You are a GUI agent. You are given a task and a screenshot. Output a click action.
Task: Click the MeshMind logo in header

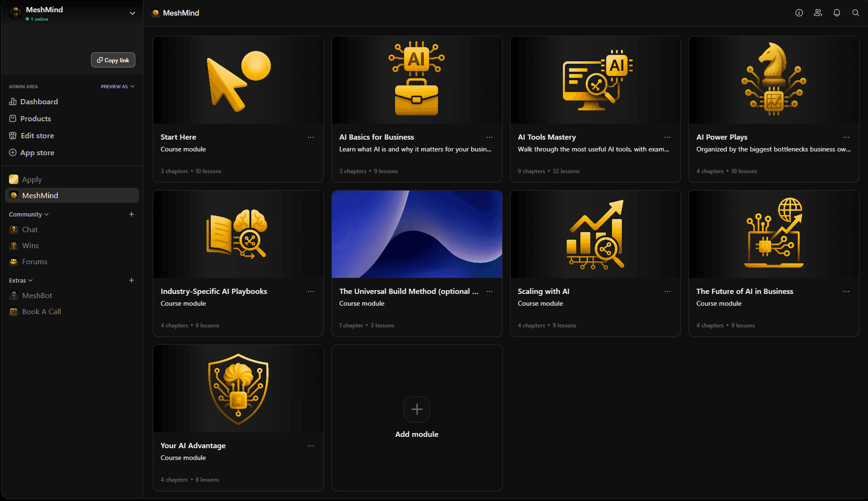[156, 13]
